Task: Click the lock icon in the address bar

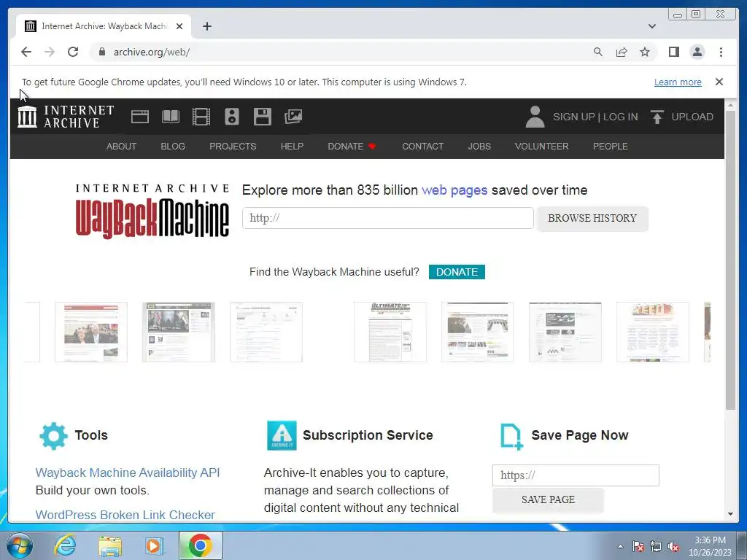Action: pyautogui.click(x=102, y=52)
